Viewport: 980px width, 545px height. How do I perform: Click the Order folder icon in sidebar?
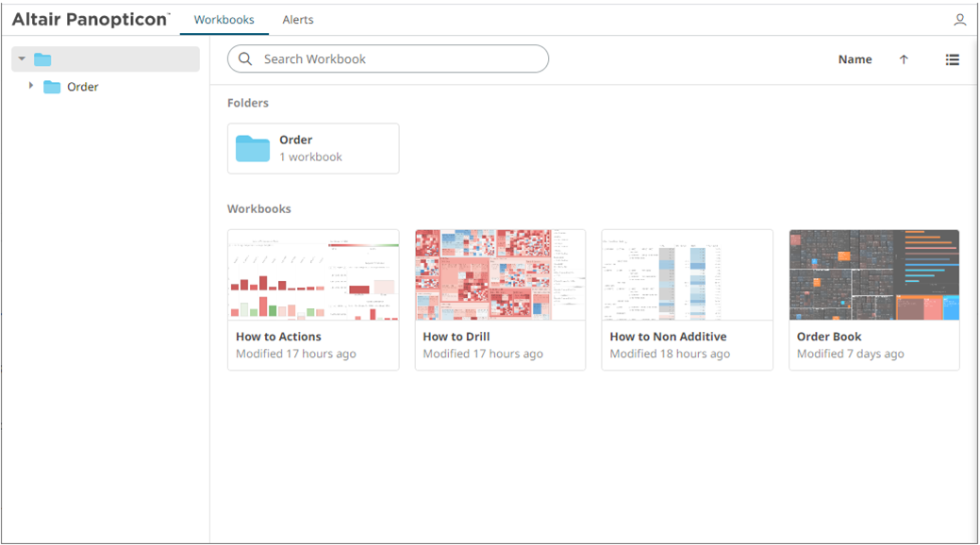point(52,87)
